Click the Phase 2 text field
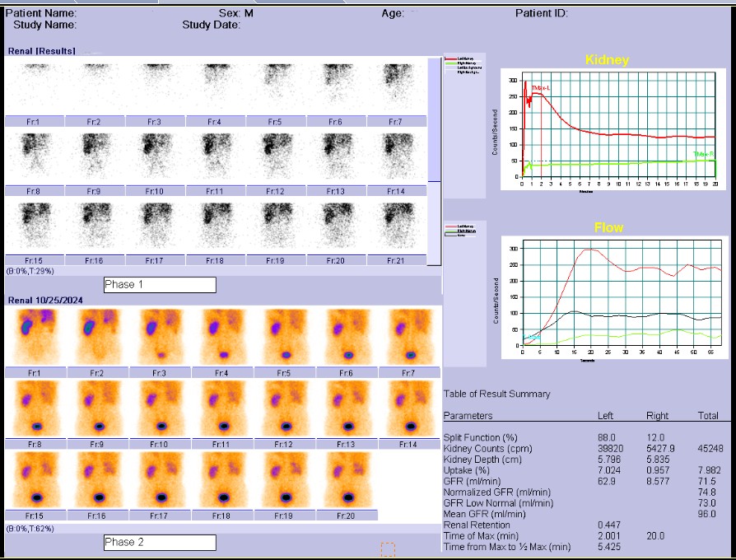This screenshot has height=560, width=736. tap(160, 543)
